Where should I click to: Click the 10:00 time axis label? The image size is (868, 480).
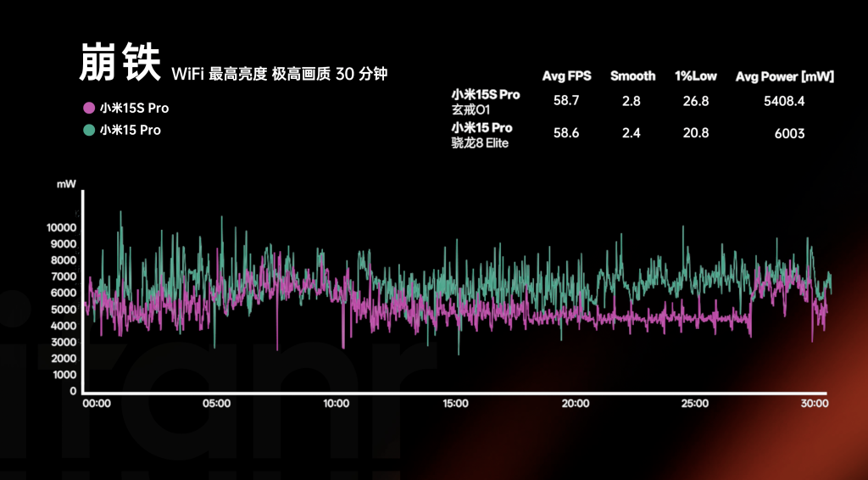(336, 404)
